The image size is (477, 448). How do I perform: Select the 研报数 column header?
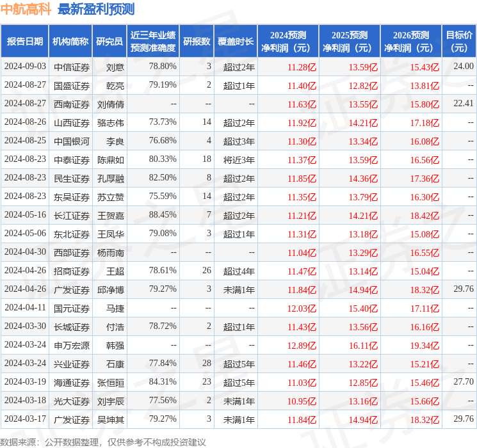197,41
